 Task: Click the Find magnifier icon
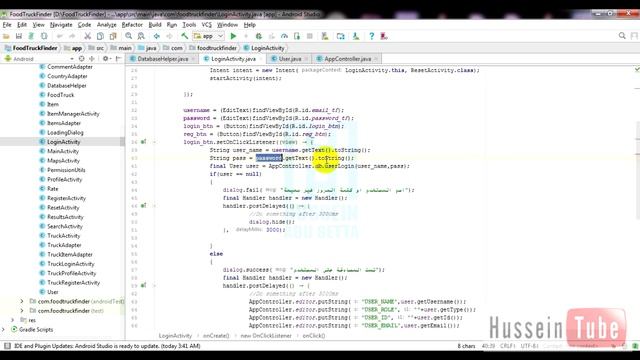129,36
